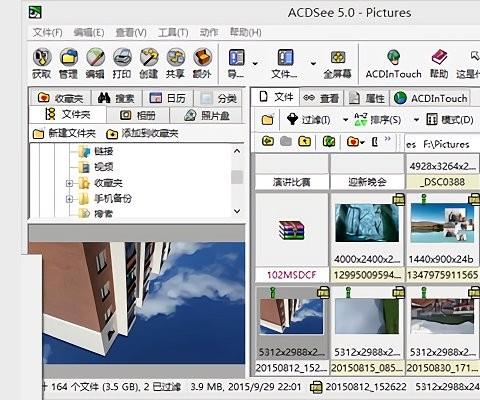Switch to right pane ACDInTouch tab
Image resolution: width=480 pixels, height=400 pixels.
(x=430, y=98)
